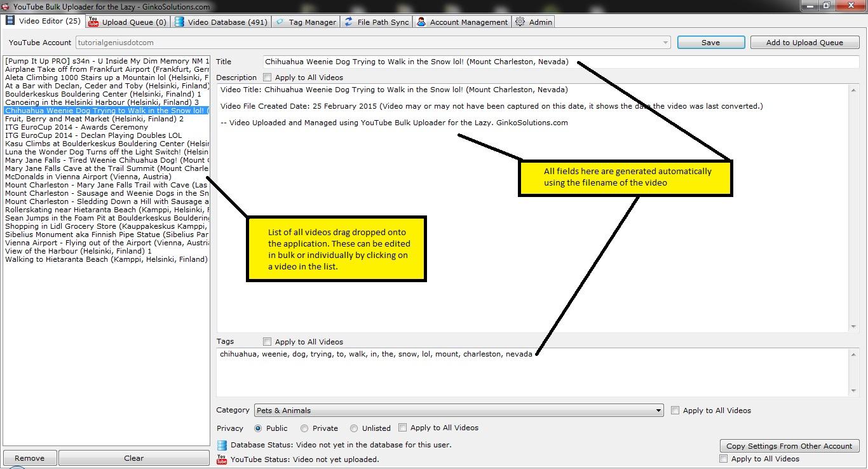Open the Account Management tab

pos(462,22)
